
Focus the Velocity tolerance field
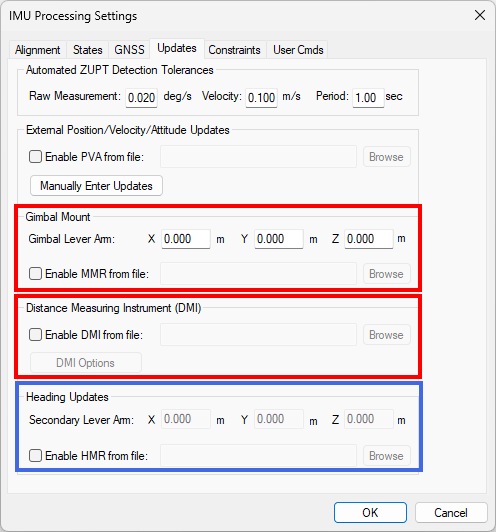pos(262,98)
